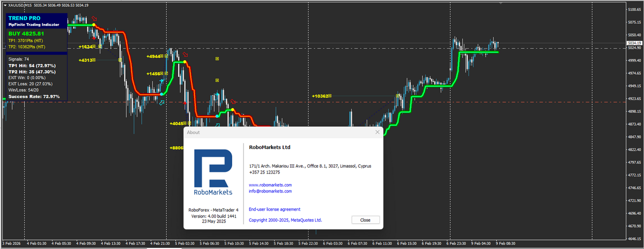Click the 5100.65 price axis label
Screen dimensions: 644x249
point(635,9)
